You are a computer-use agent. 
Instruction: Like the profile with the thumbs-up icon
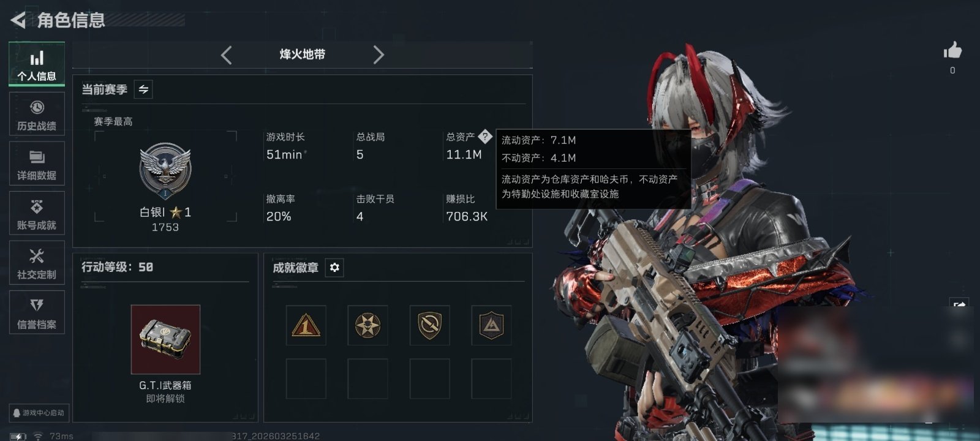(x=952, y=50)
